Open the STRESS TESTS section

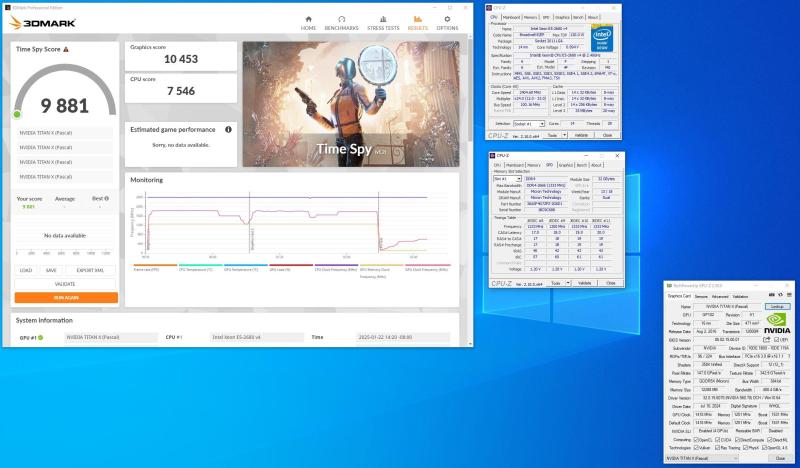point(382,23)
